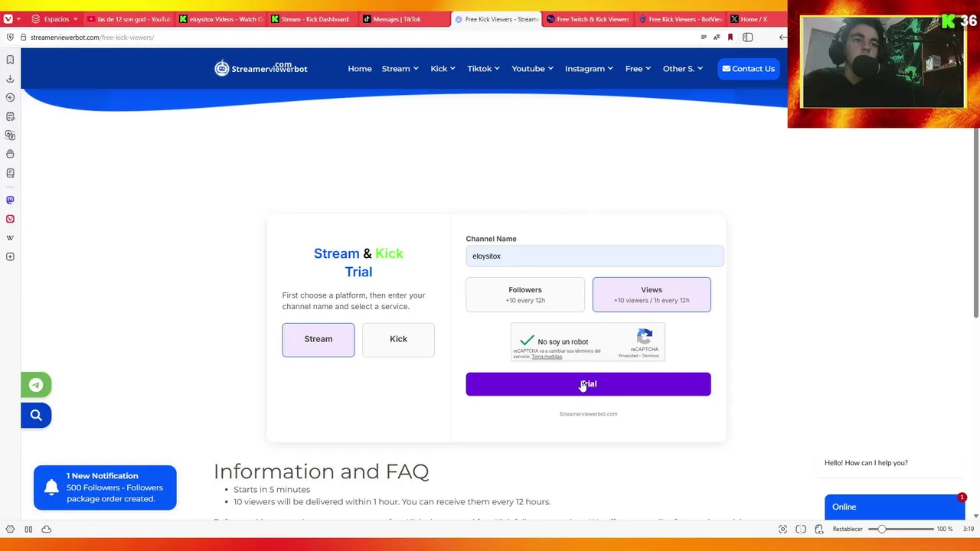Open the Mastodon web panel icon
The image size is (980, 551).
click(10, 200)
